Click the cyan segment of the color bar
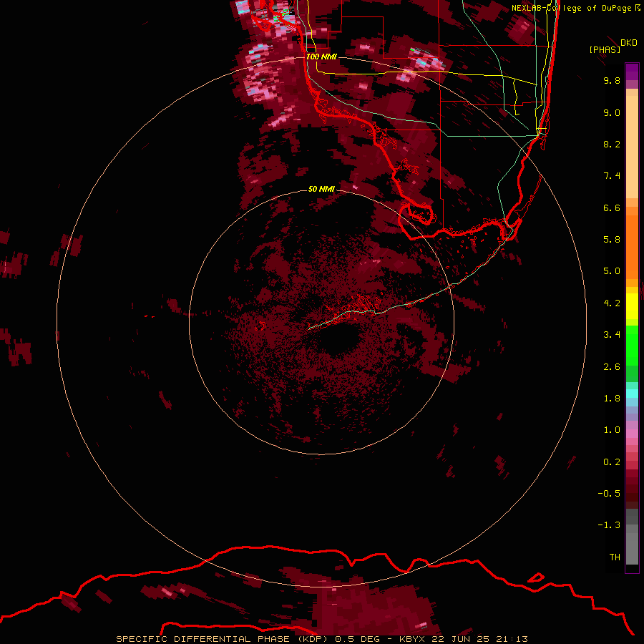This screenshot has width=644, height=644. (x=632, y=394)
